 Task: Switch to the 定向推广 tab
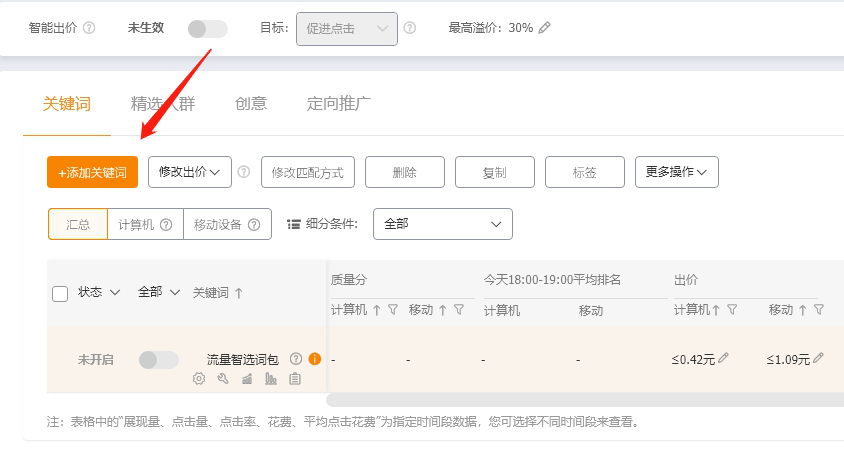pos(339,104)
